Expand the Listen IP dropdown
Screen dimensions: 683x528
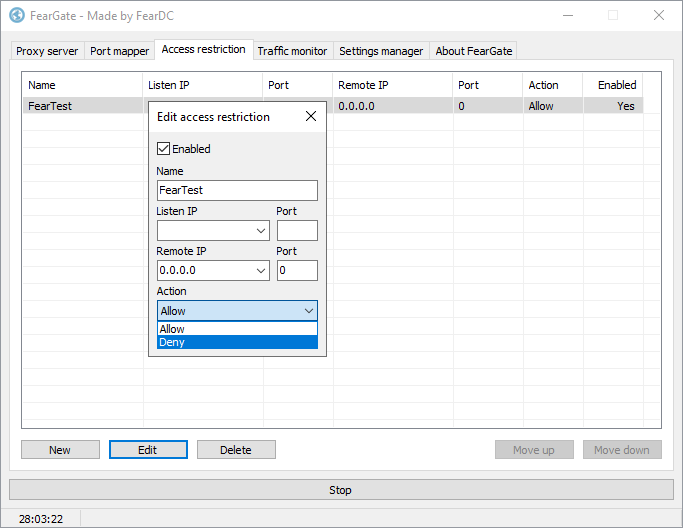point(261,230)
